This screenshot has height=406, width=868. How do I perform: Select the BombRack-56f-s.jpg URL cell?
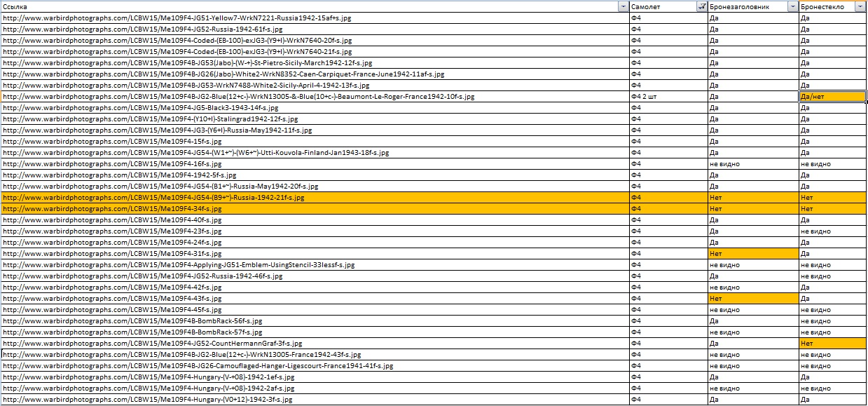315,320
